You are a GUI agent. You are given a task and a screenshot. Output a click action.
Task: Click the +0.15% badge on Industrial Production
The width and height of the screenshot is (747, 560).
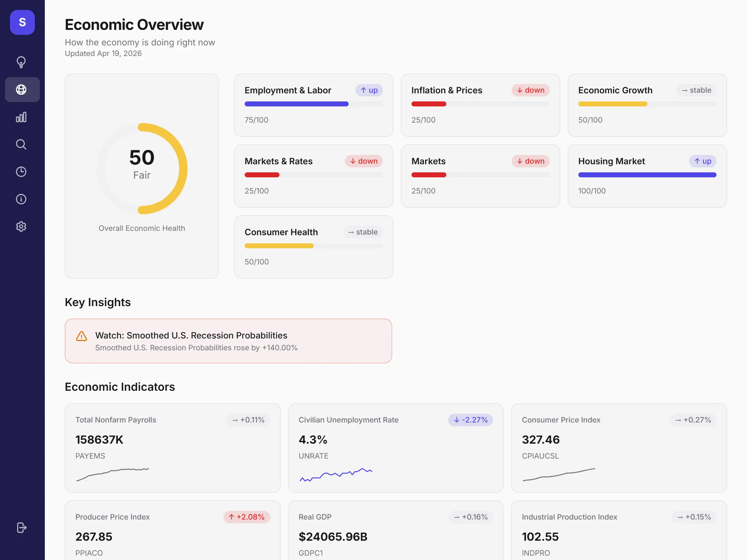click(x=694, y=517)
